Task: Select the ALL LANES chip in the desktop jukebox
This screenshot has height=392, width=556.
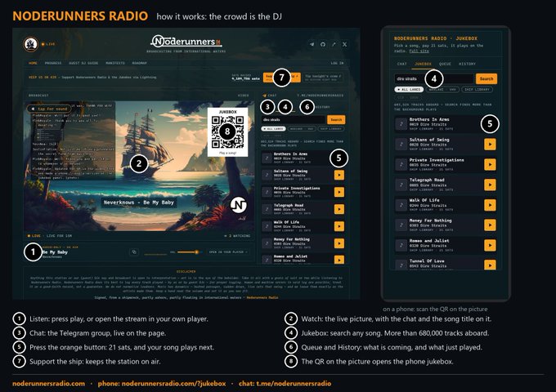Action: coord(273,128)
